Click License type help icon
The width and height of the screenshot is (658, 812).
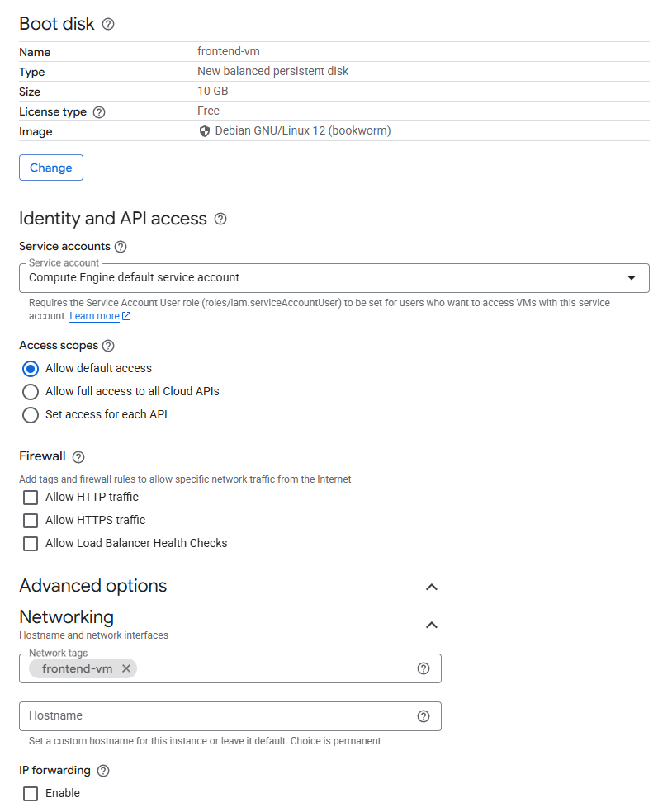coord(99,112)
